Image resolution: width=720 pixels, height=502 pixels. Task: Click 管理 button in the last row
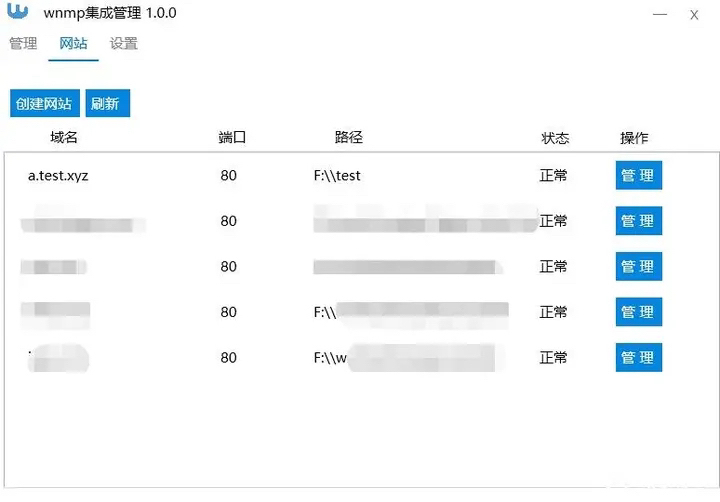click(x=638, y=357)
